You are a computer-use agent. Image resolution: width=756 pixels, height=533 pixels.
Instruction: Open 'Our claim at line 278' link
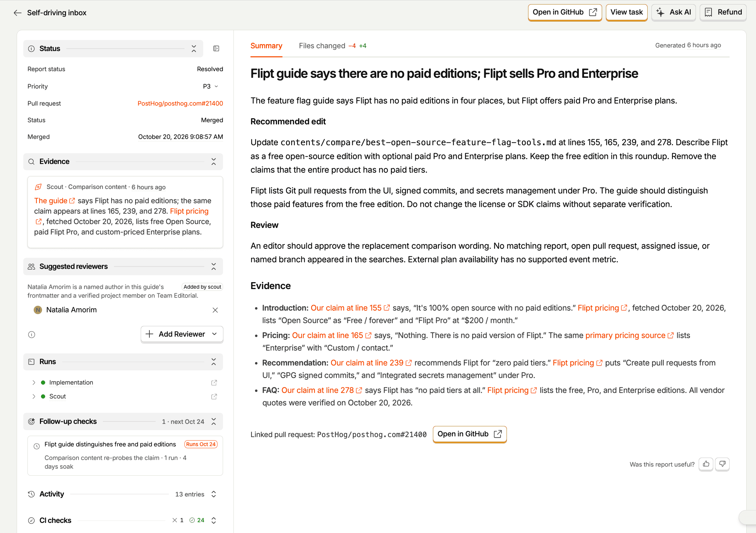[x=321, y=391]
